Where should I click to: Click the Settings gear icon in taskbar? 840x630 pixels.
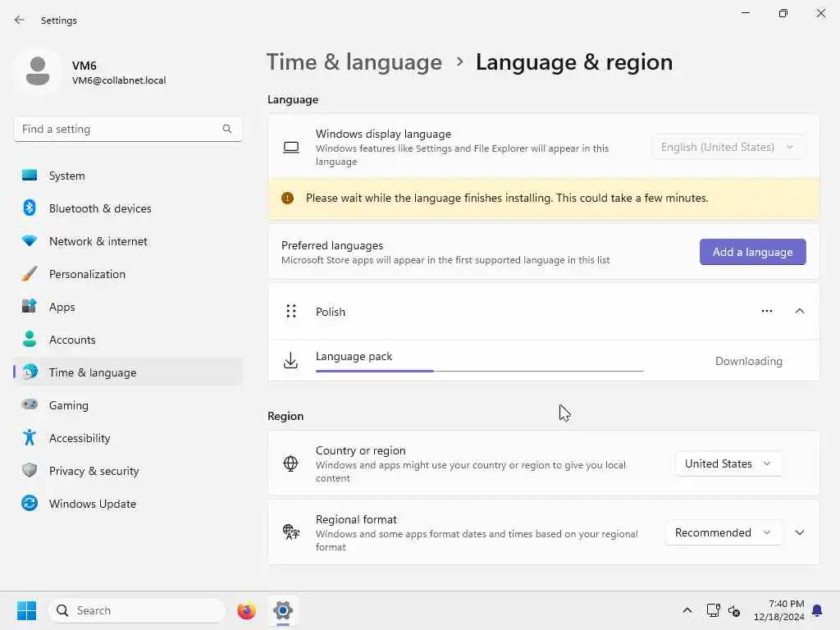283,610
